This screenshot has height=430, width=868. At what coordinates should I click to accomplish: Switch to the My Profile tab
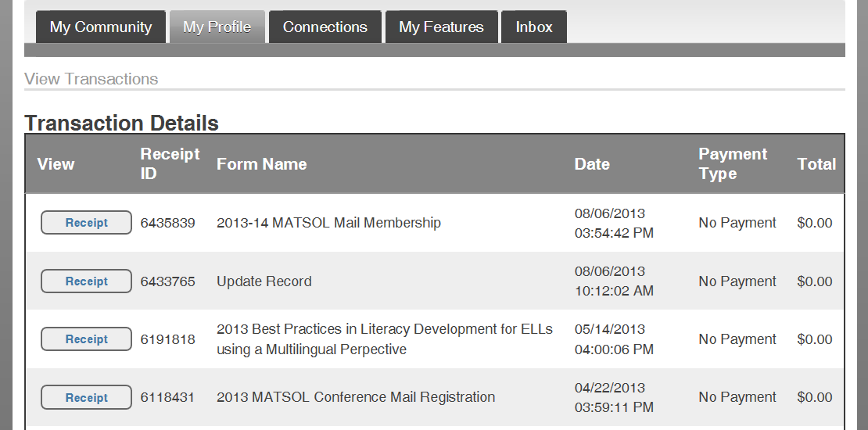(x=217, y=27)
